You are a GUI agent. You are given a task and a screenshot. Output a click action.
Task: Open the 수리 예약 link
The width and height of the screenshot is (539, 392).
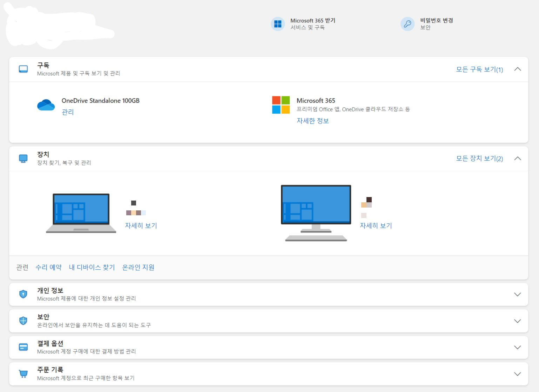tap(48, 267)
